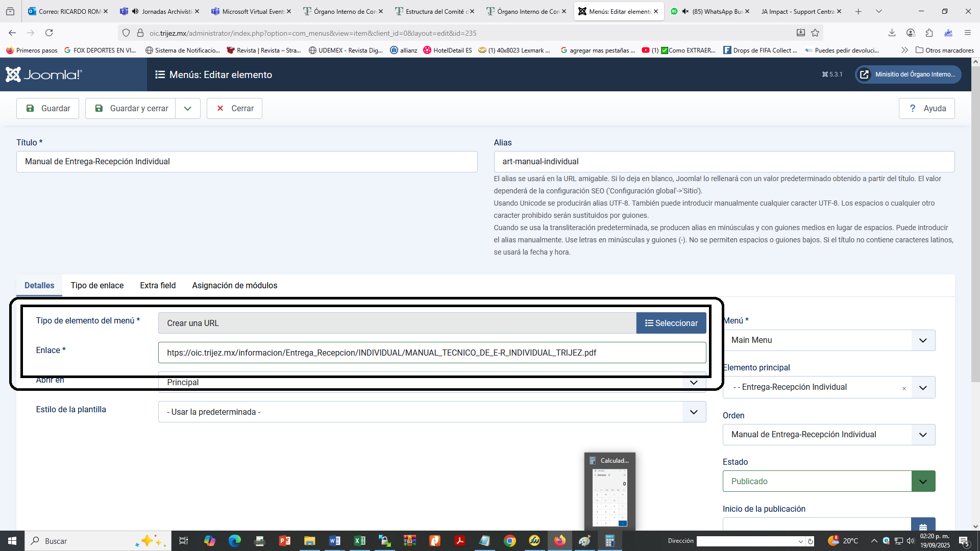
Task: Open the Main Menu dropdown
Action: coord(828,340)
